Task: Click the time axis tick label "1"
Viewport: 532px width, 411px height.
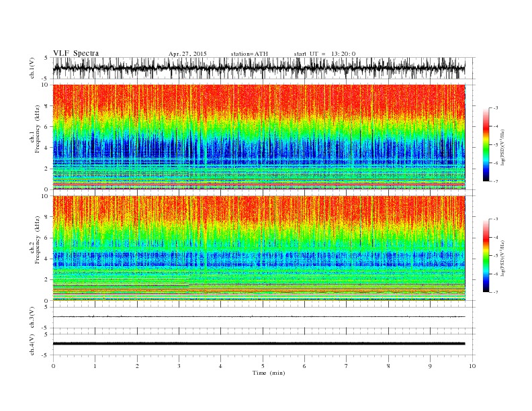Action: 95,366
